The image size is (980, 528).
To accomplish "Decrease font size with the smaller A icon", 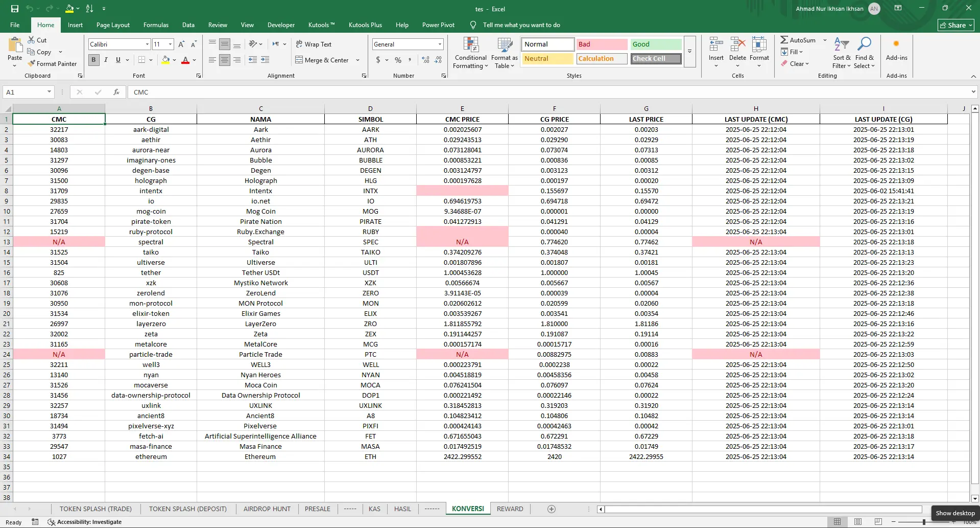I will point(194,44).
